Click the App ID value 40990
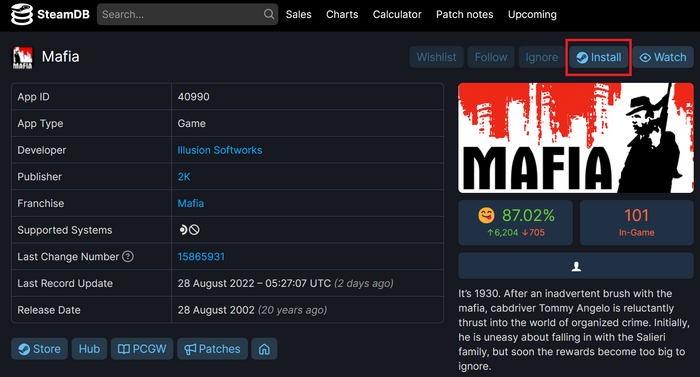This screenshot has width=700, height=377. pyautogui.click(x=193, y=97)
